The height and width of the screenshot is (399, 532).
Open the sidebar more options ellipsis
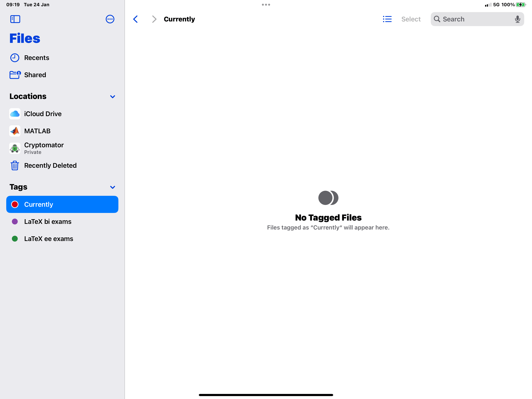110,19
